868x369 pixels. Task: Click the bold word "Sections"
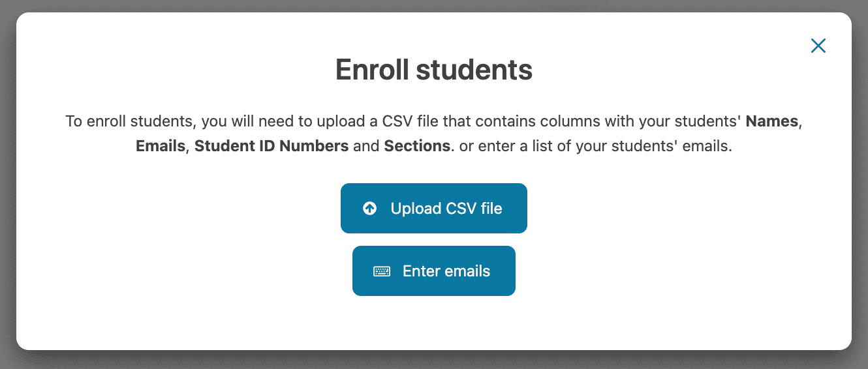coord(417,146)
